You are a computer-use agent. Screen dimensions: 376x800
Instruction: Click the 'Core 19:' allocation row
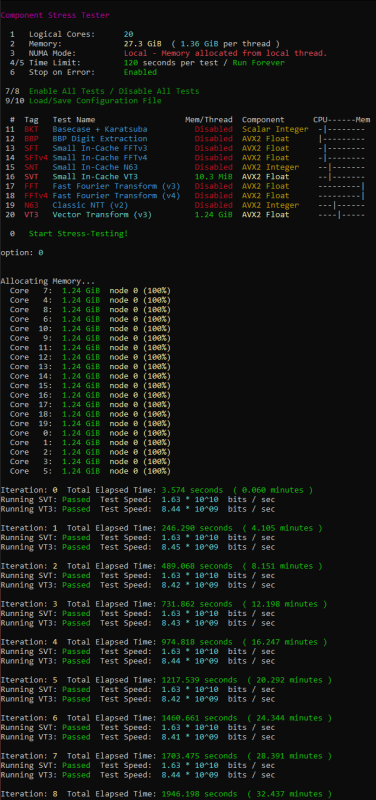[90, 423]
